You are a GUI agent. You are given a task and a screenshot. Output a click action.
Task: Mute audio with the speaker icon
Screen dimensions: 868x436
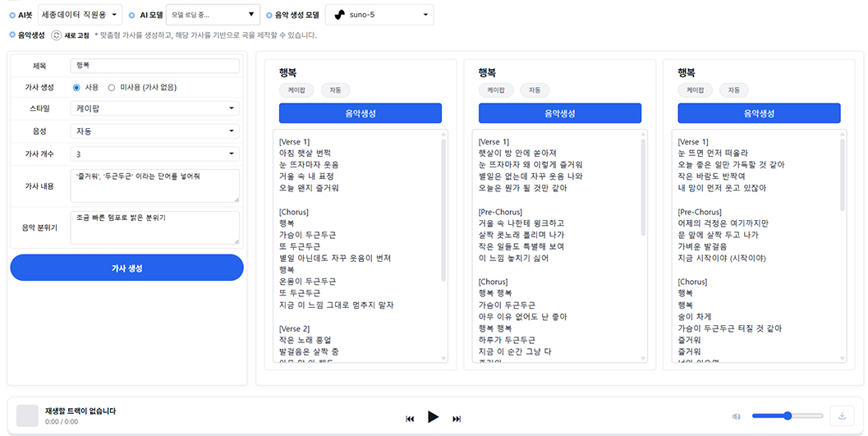pyautogui.click(x=737, y=416)
